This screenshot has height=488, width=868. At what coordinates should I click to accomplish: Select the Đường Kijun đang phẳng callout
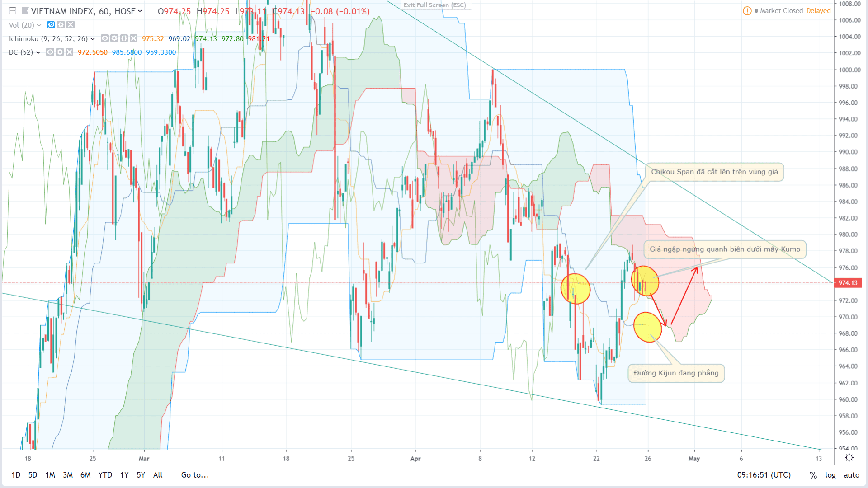pyautogui.click(x=676, y=373)
